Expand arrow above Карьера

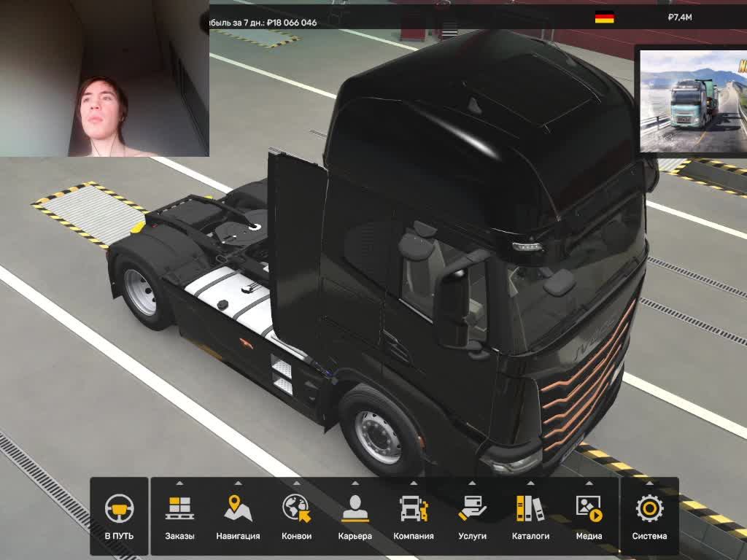(x=355, y=483)
